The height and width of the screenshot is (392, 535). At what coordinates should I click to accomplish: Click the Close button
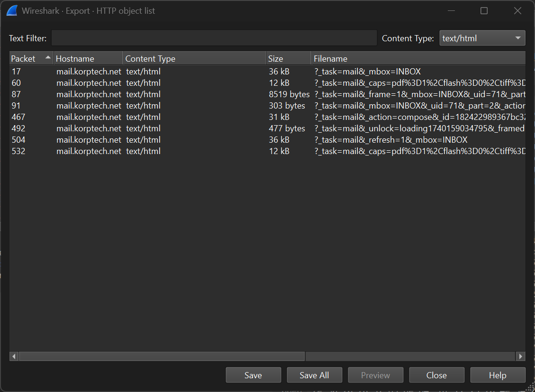pyautogui.click(x=436, y=375)
